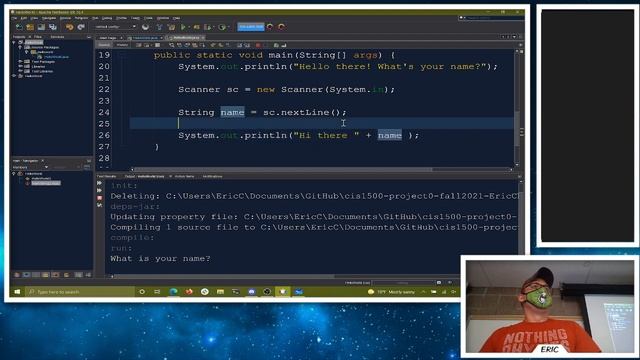Click the Undo toolbar icon

pos(69,27)
